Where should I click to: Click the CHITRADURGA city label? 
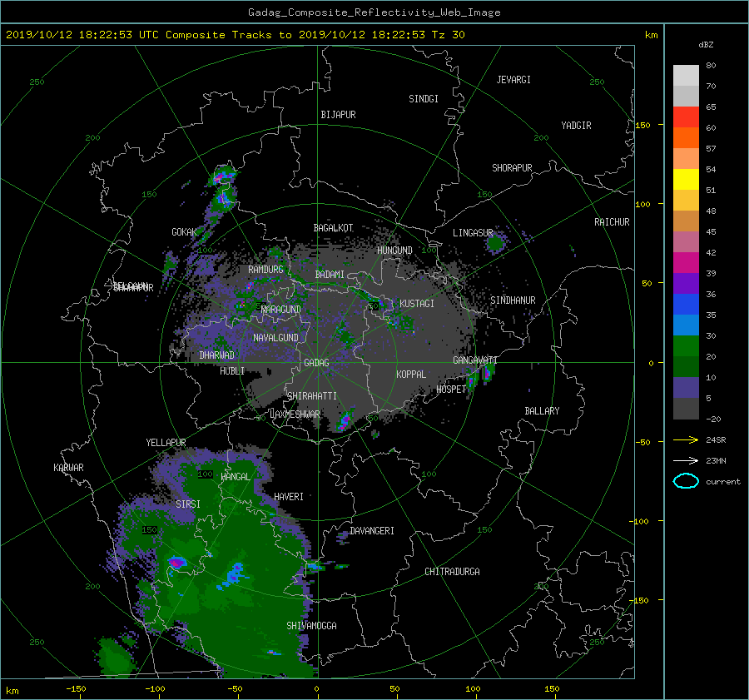click(x=453, y=572)
